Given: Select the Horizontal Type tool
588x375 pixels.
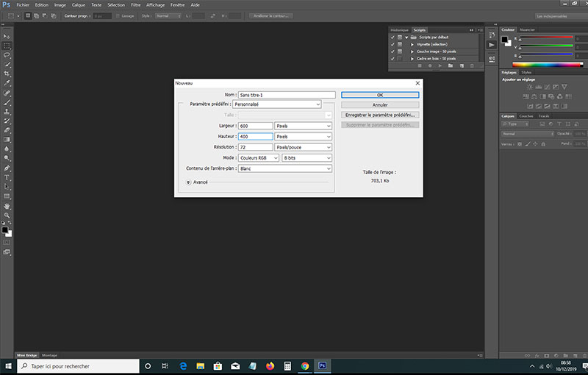Looking at the screenshot, I should point(7,177).
